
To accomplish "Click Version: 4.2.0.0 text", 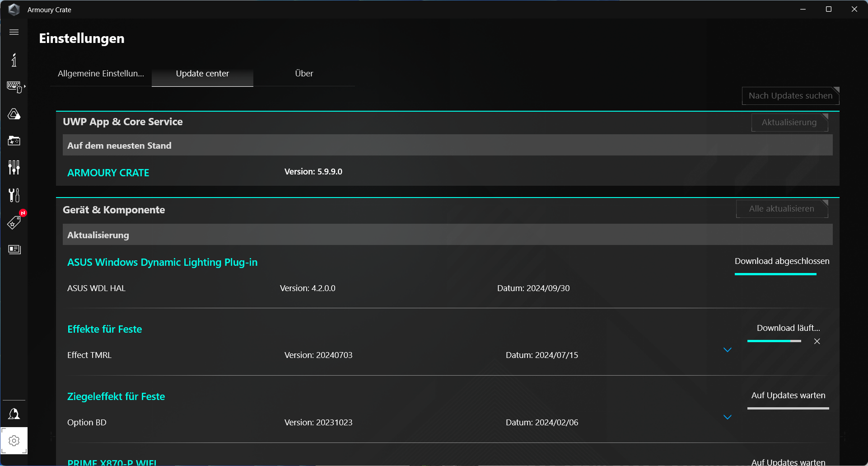I will [308, 288].
